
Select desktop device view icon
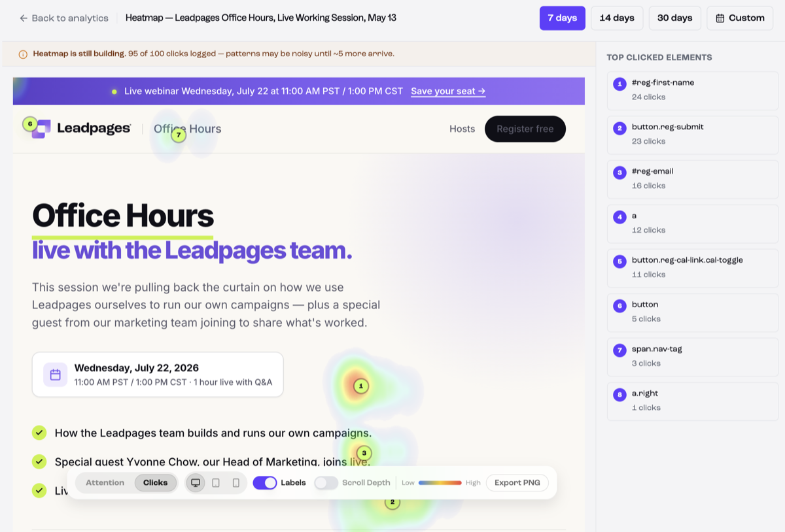pyautogui.click(x=195, y=483)
